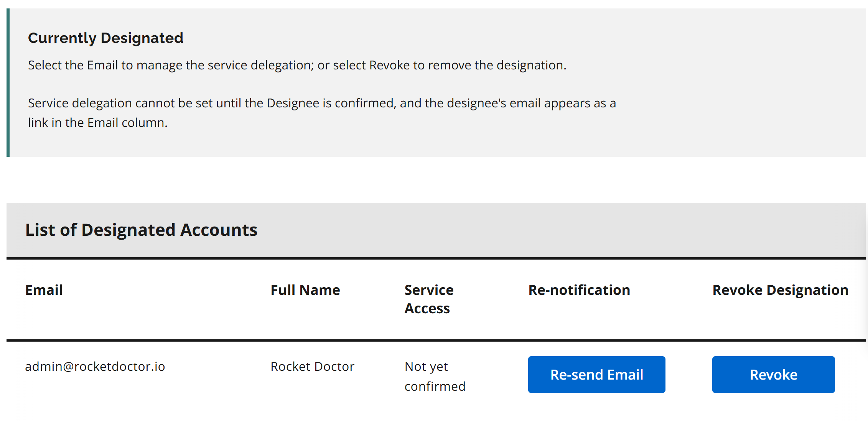The image size is (868, 421).
Task: Click the Currently Designated heading
Action: [x=105, y=38]
